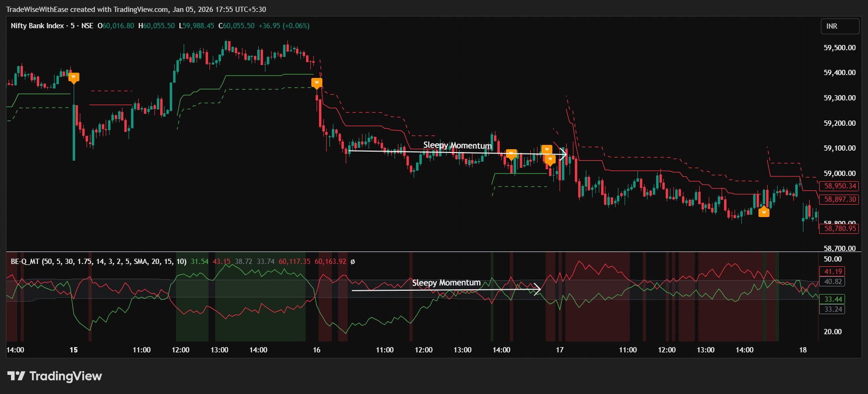Click the 20.00 indicator scale label

point(833,332)
